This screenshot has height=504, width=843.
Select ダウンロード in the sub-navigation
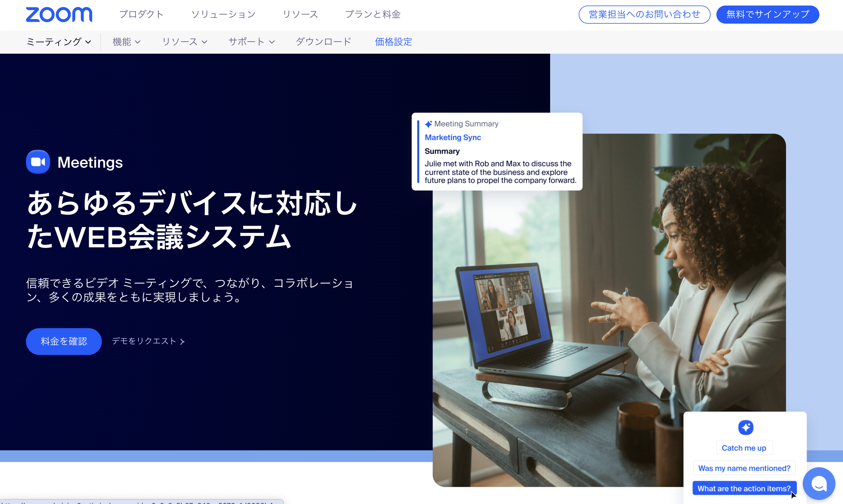click(x=323, y=41)
